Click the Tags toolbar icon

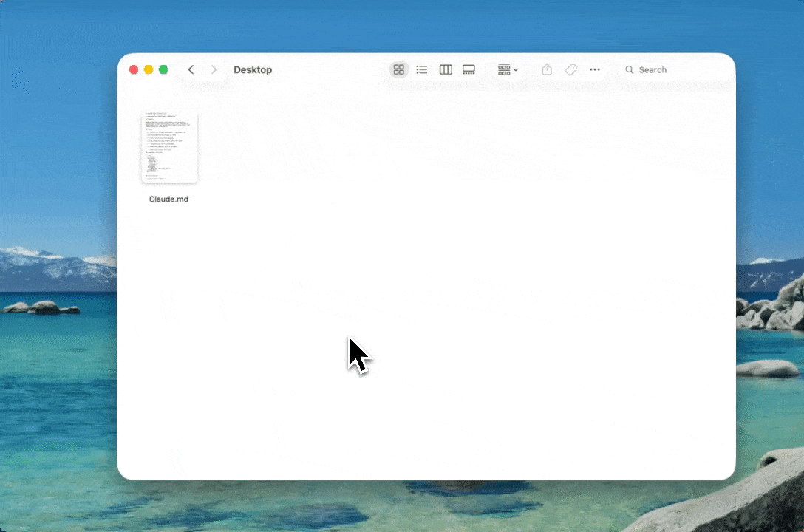coord(570,69)
